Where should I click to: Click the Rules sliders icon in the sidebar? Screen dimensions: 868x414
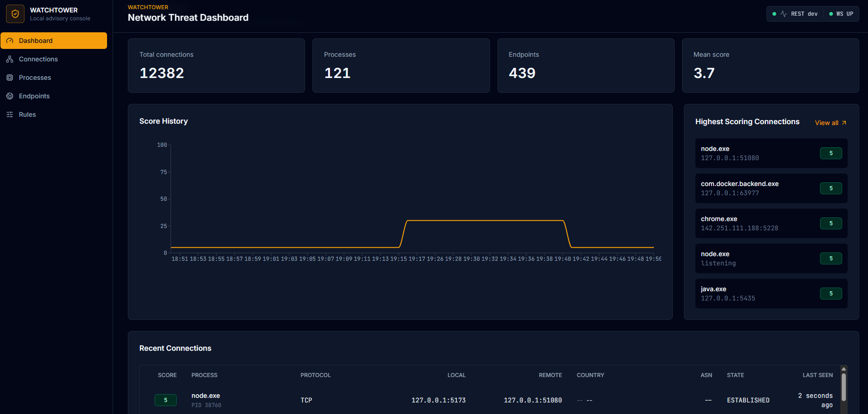tap(10, 114)
